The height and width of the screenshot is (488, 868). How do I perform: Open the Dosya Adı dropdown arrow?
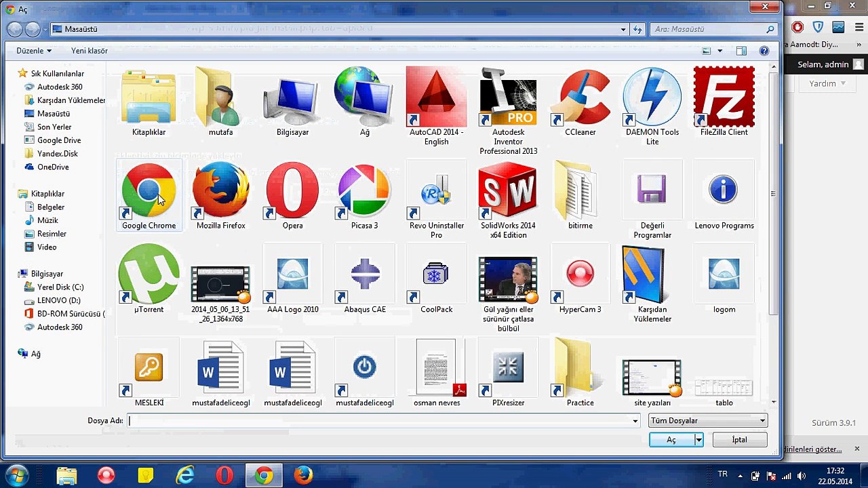[x=635, y=421]
